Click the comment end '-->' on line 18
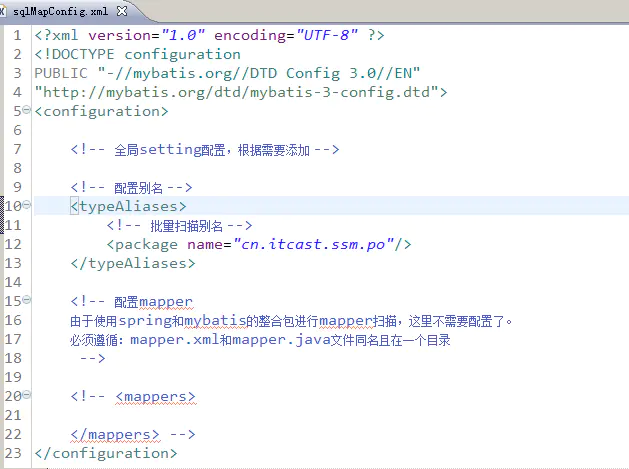The image size is (629, 469). pos(93,358)
